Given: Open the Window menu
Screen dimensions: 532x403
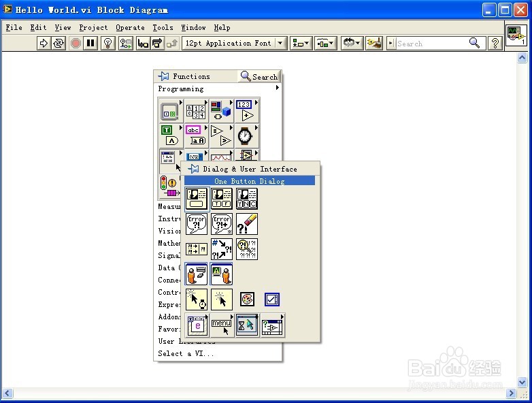Looking at the screenshot, I should click(x=193, y=27).
